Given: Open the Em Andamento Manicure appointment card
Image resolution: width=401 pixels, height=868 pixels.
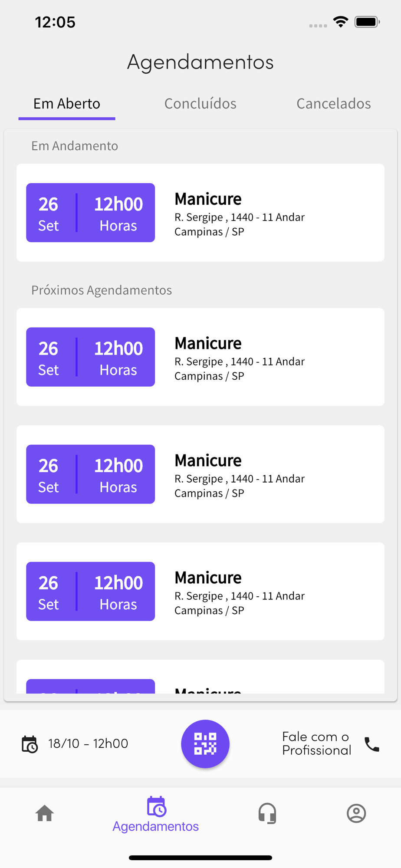Looking at the screenshot, I should tap(200, 213).
